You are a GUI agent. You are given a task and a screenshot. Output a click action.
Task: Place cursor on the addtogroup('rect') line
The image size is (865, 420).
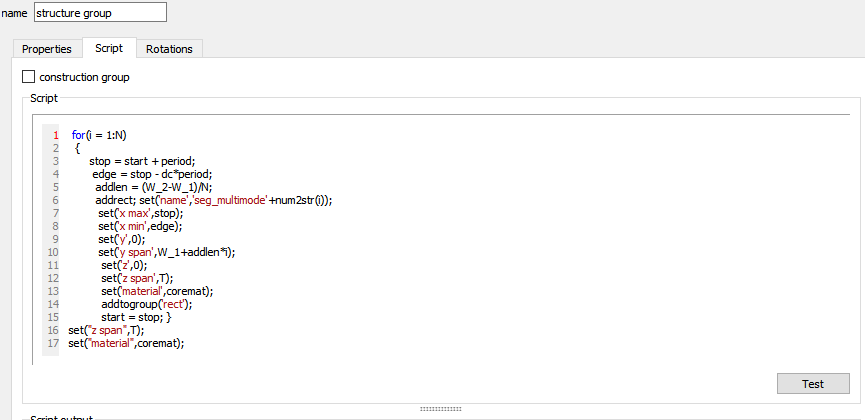[x=147, y=304]
